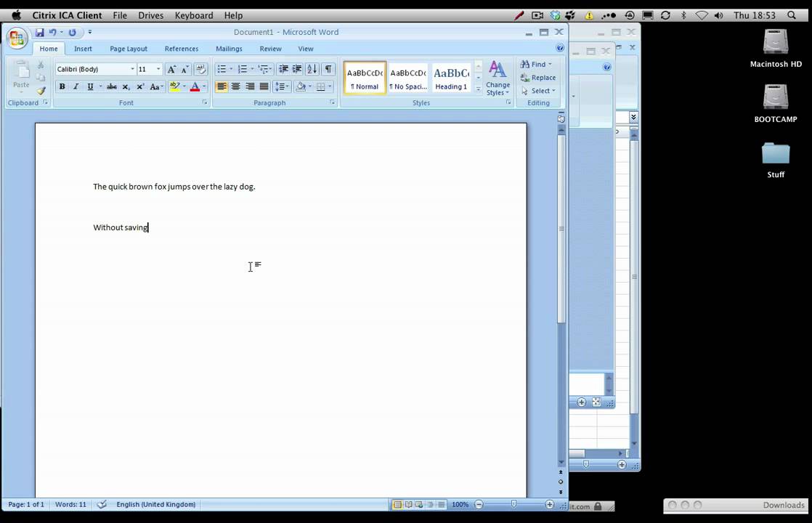Show or hide paragraph marks
The image size is (812, 523).
(328, 69)
